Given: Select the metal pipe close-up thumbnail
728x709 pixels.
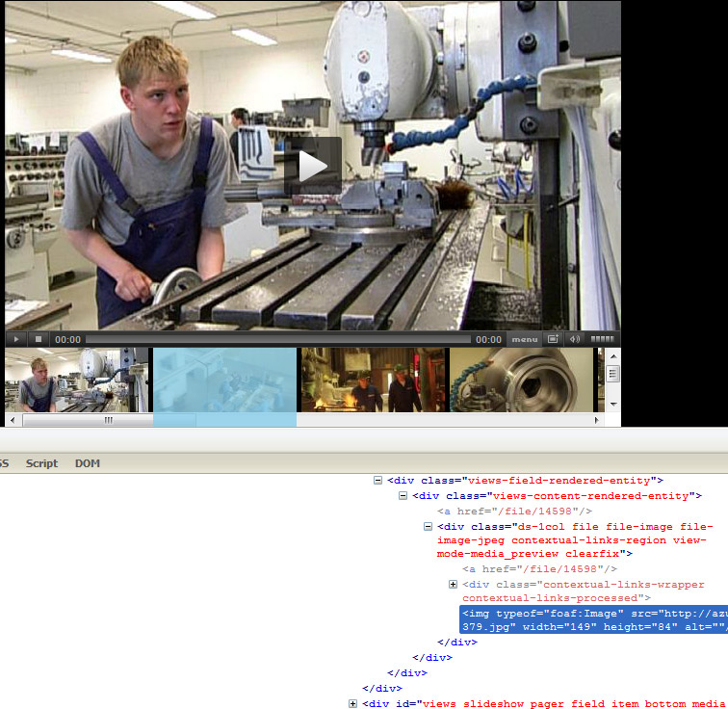Looking at the screenshot, I should tap(521, 380).
